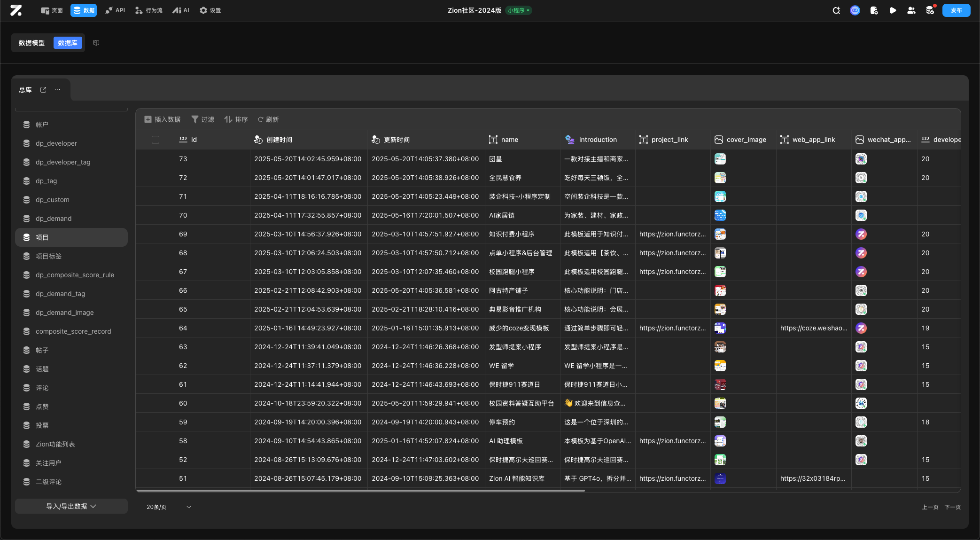
Task: Click the book documentation icon
Action: click(96, 43)
